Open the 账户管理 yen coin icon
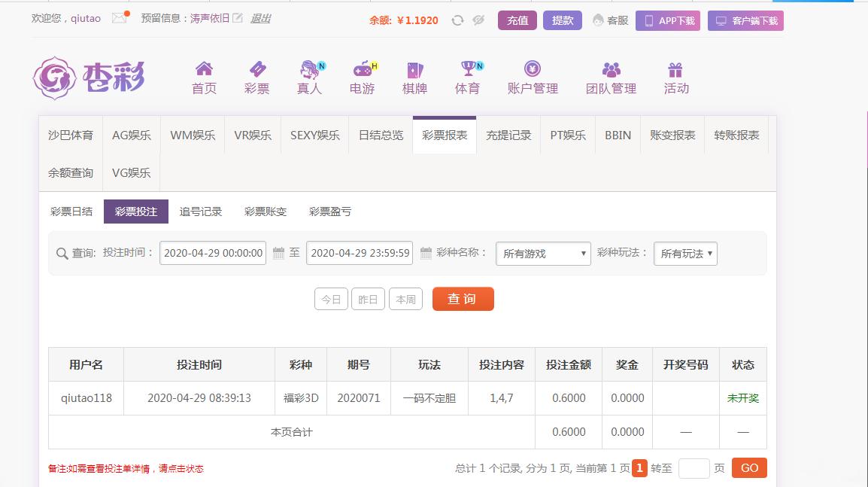 click(x=533, y=68)
